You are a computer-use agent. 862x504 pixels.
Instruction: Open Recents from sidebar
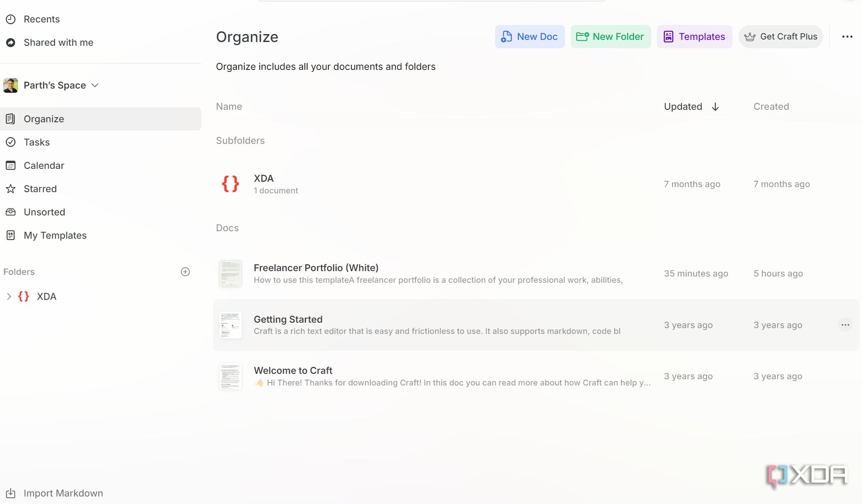click(x=42, y=19)
